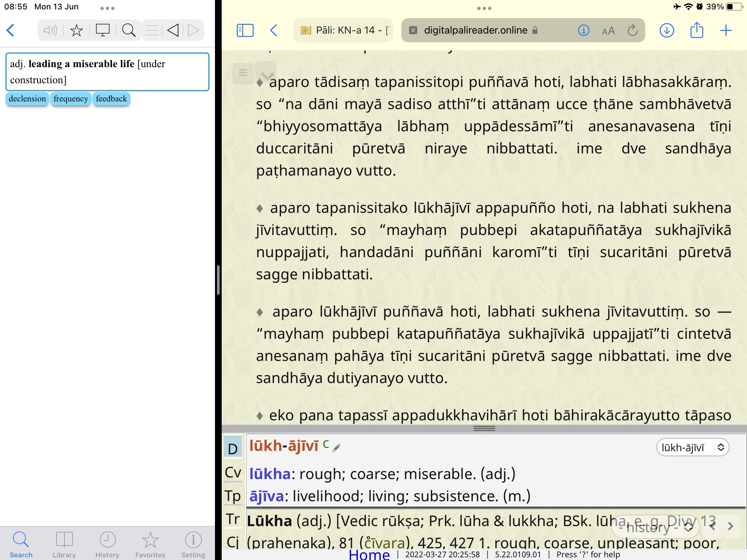Toggle the frequency tag filter
Image resolution: width=747 pixels, height=560 pixels.
71,98
